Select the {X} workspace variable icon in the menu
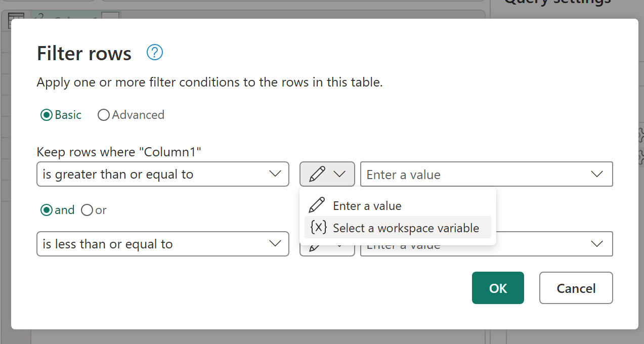 click(318, 228)
